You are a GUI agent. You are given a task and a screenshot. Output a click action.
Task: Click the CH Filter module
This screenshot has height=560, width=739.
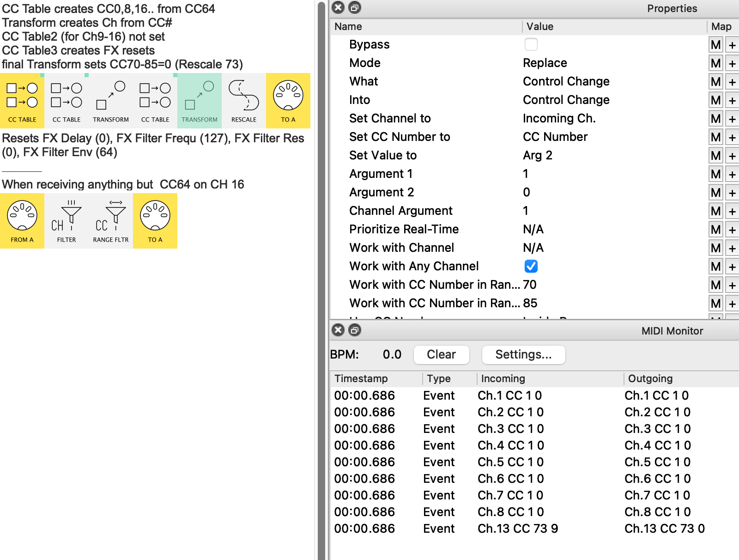click(67, 221)
